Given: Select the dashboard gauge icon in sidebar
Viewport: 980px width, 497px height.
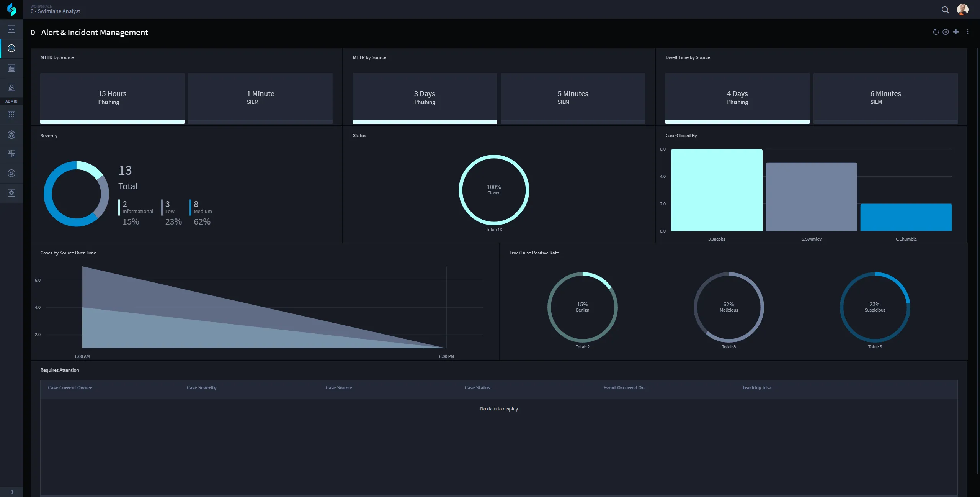Looking at the screenshot, I should click(11, 48).
